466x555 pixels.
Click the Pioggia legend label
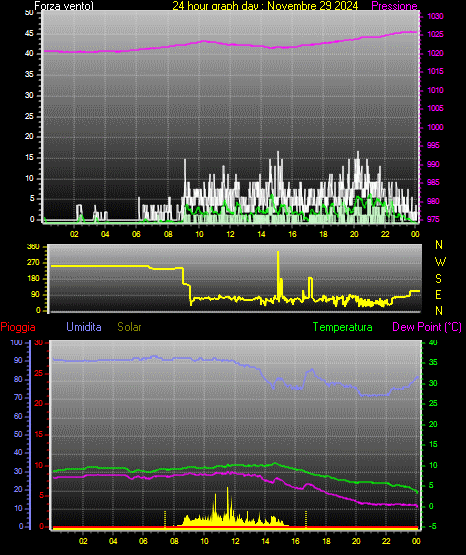(x=18, y=327)
